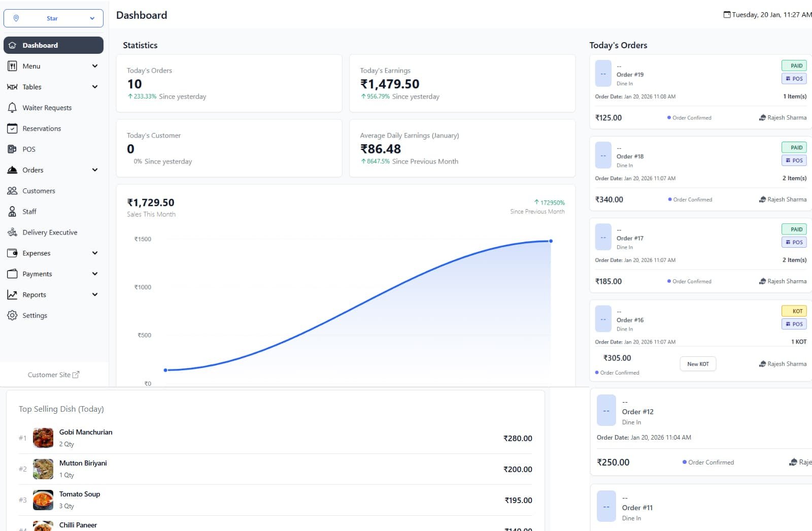Open the Dashboard menu item
The image size is (812, 531).
(53, 45)
